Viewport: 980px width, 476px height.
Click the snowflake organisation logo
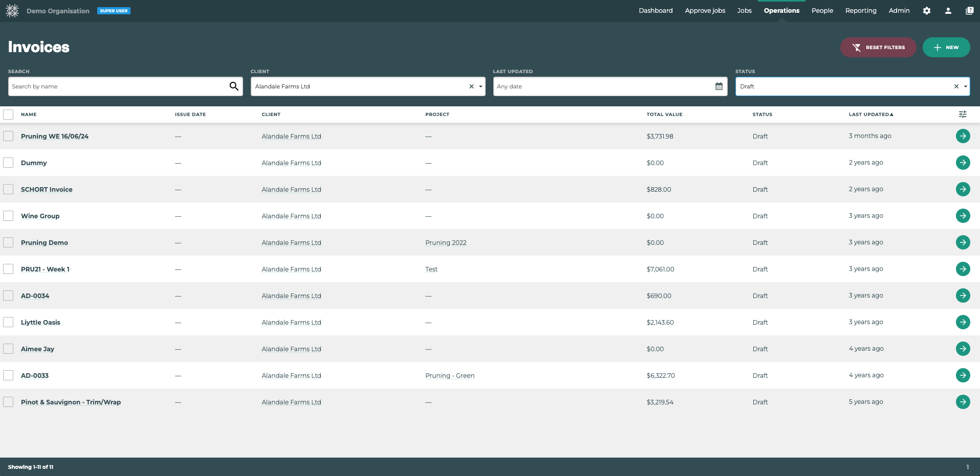[12, 11]
